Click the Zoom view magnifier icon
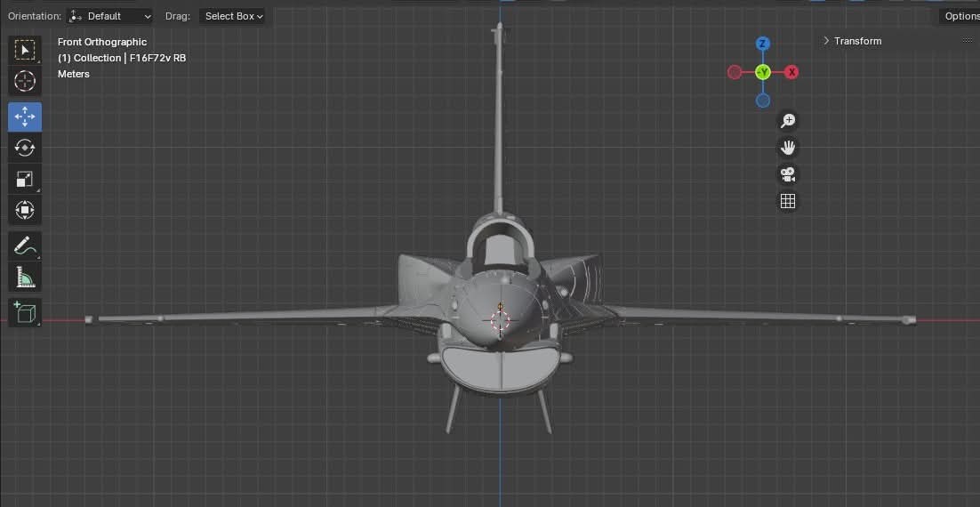Viewport: 980px width, 507px height. pos(788,121)
